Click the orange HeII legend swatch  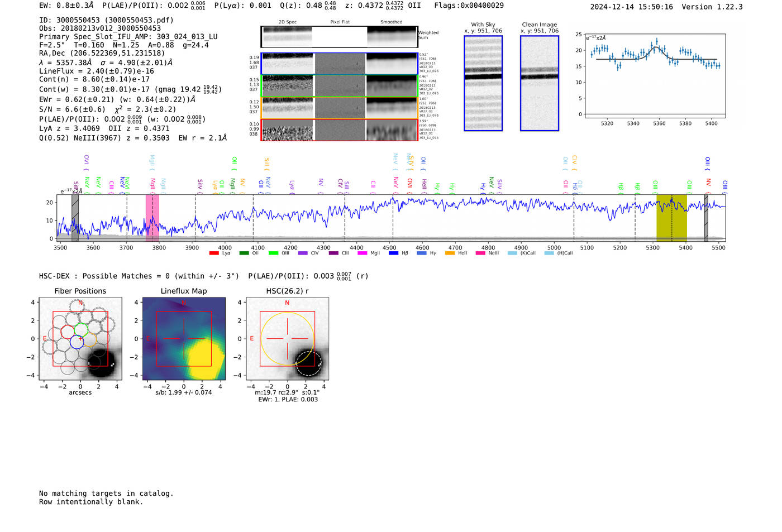(450, 253)
